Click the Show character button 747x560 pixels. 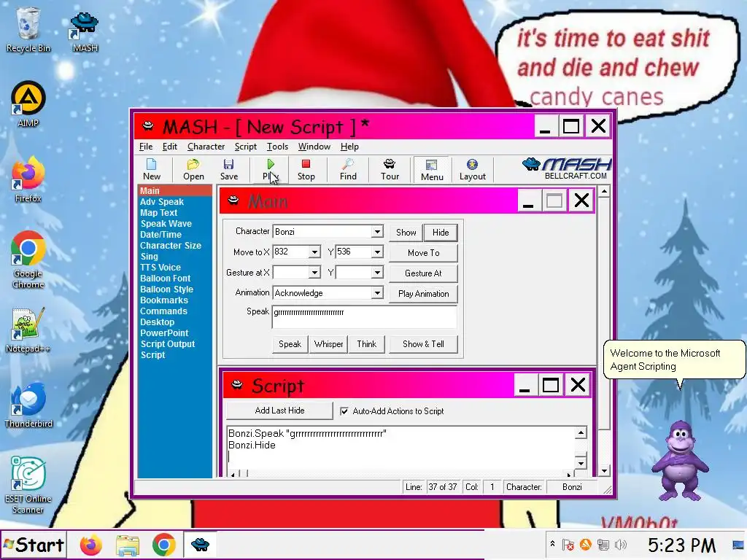[406, 233]
